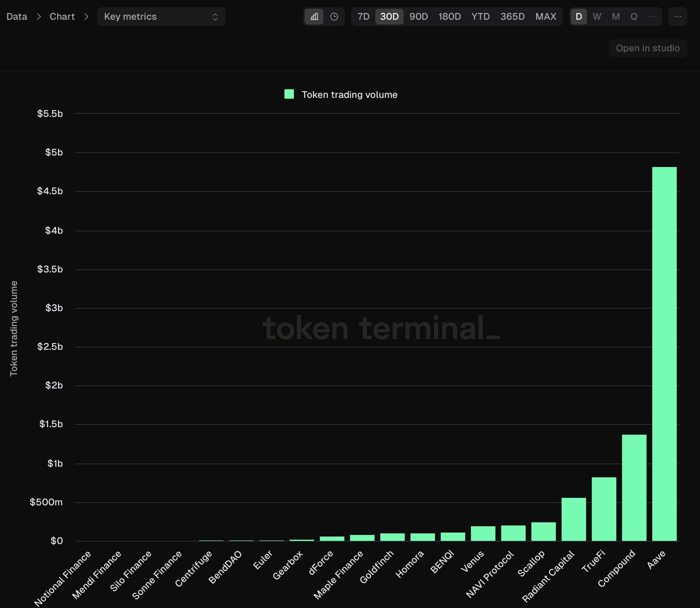The image size is (700, 608).
Task: Select the 7D time range
Action: pos(363,17)
